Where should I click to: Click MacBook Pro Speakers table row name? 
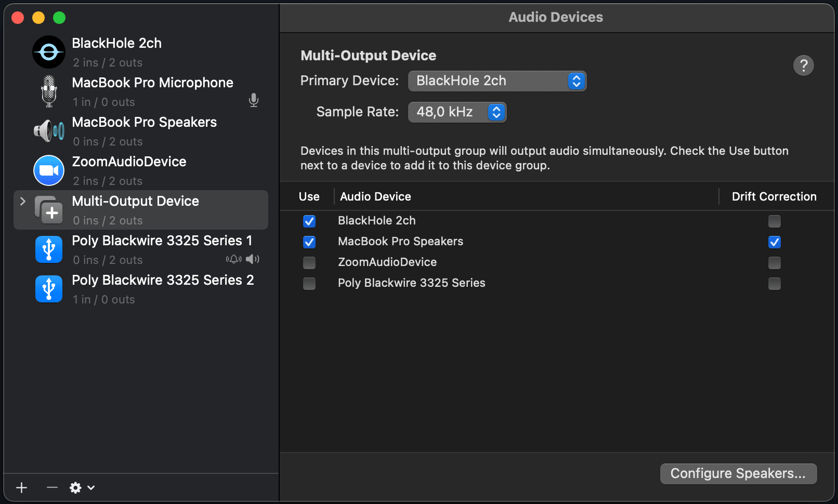[400, 242]
